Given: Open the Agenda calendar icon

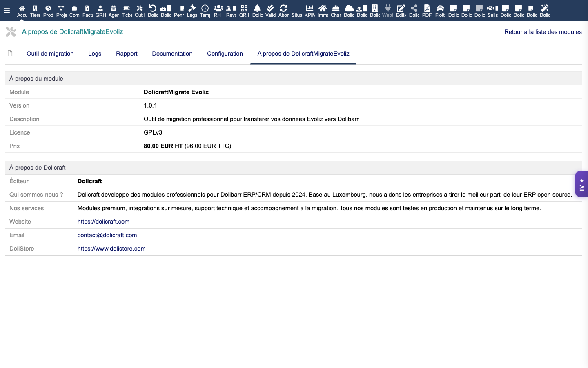Looking at the screenshot, I should click(x=114, y=8).
